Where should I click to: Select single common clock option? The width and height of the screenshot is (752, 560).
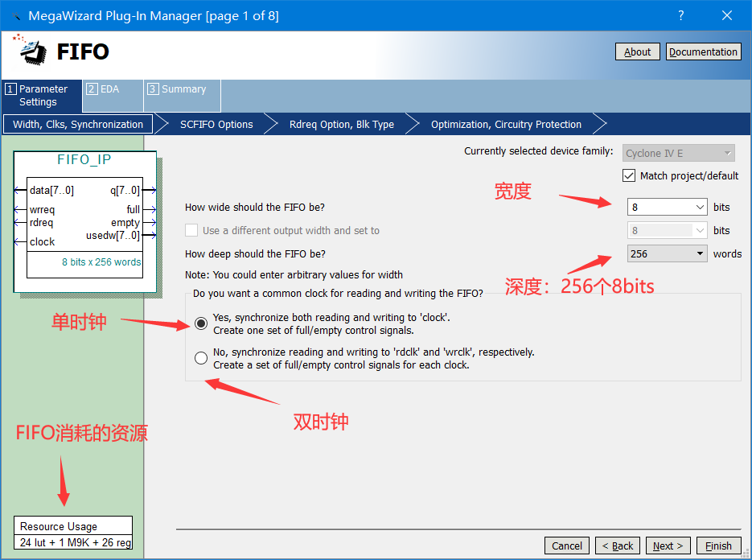[x=201, y=323]
